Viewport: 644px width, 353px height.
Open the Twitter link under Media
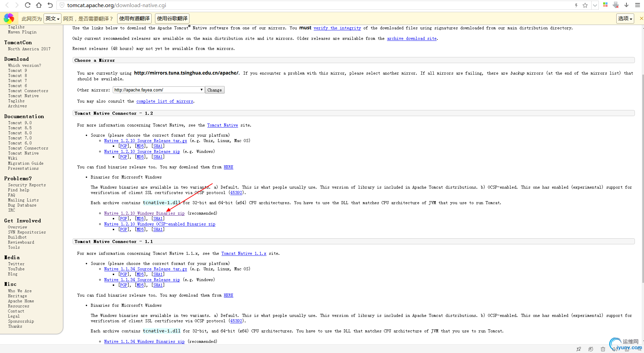pos(16,264)
